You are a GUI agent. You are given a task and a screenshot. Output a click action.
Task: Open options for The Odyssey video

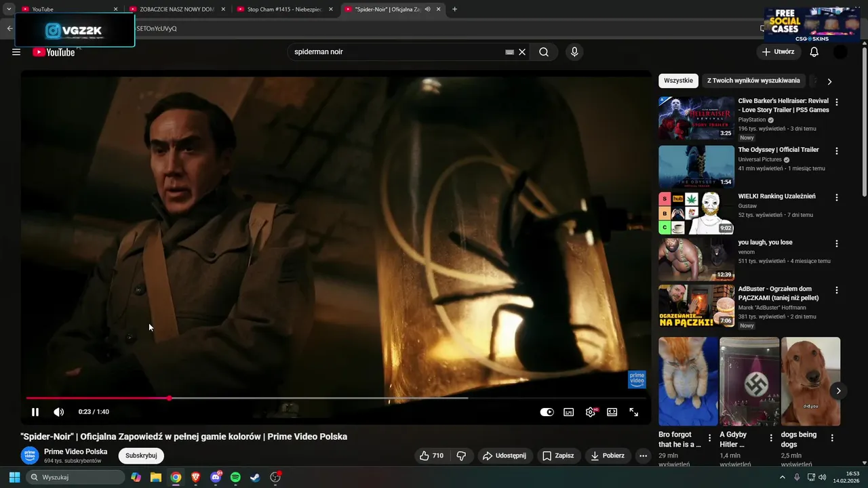pos(837,151)
